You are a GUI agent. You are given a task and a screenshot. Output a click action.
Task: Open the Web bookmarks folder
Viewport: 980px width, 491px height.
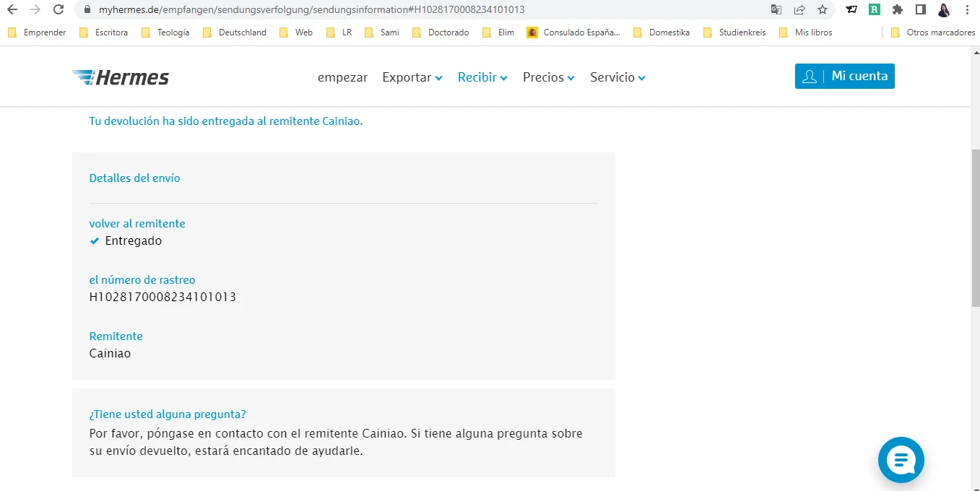296,32
